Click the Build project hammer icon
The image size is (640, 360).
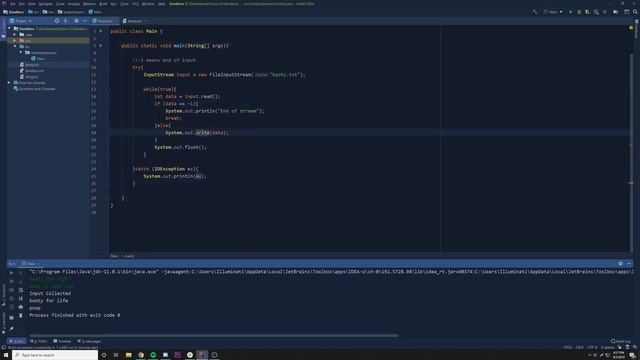pyautogui.click(x=535, y=12)
